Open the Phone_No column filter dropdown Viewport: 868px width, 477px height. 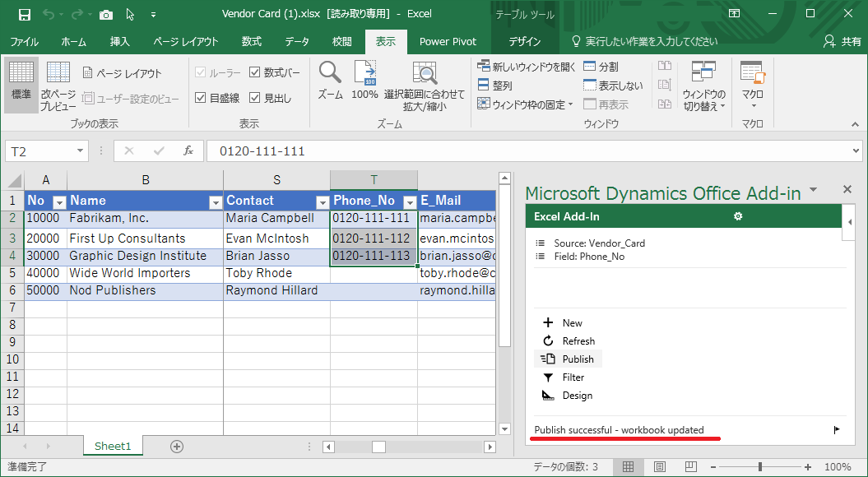(x=411, y=202)
